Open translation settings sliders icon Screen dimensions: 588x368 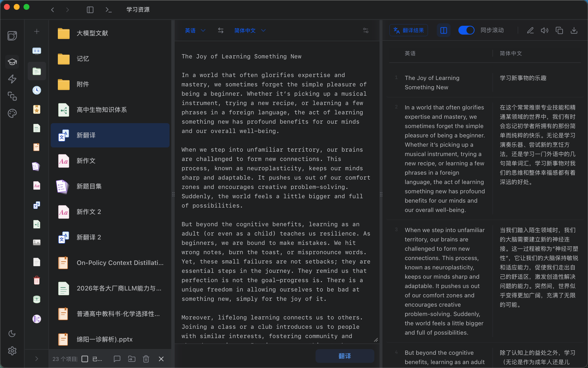click(366, 30)
